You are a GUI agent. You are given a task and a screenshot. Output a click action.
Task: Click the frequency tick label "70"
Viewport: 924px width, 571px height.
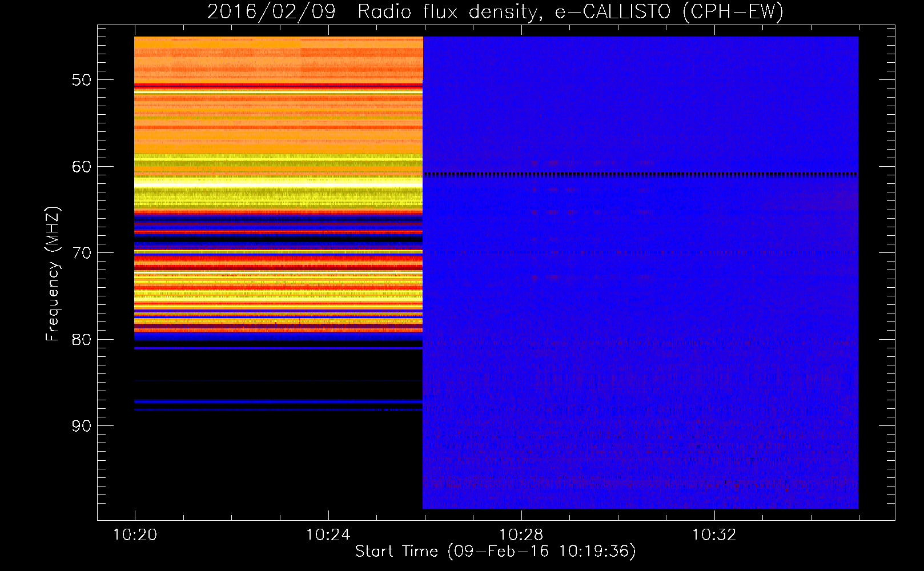click(x=82, y=253)
